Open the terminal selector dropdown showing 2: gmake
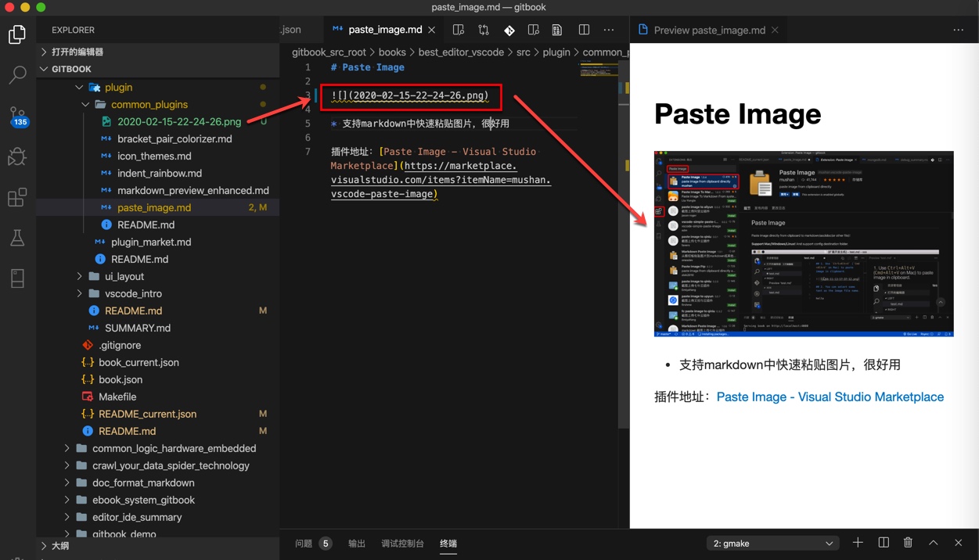The image size is (979, 560). point(772,542)
